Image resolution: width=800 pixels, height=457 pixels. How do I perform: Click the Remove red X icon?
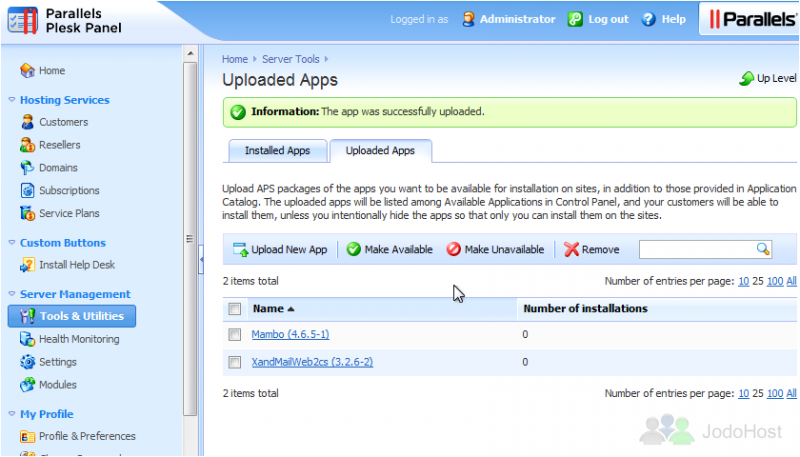[571, 249]
